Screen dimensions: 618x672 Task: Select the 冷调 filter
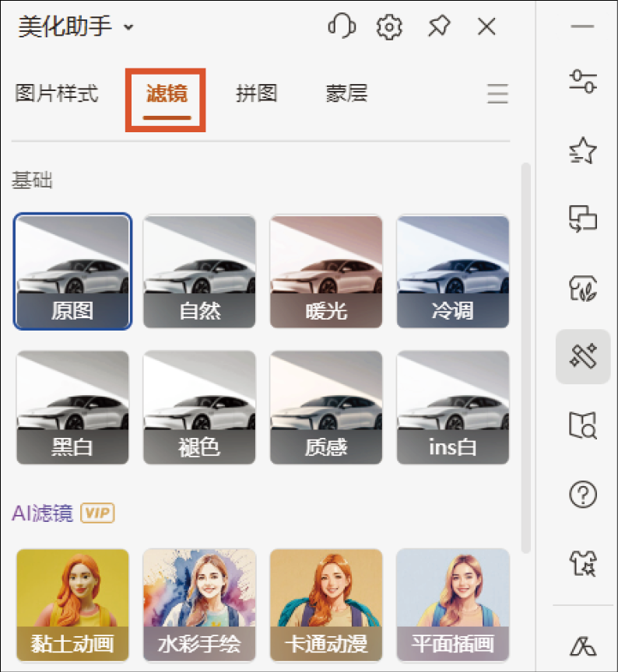click(453, 271)
